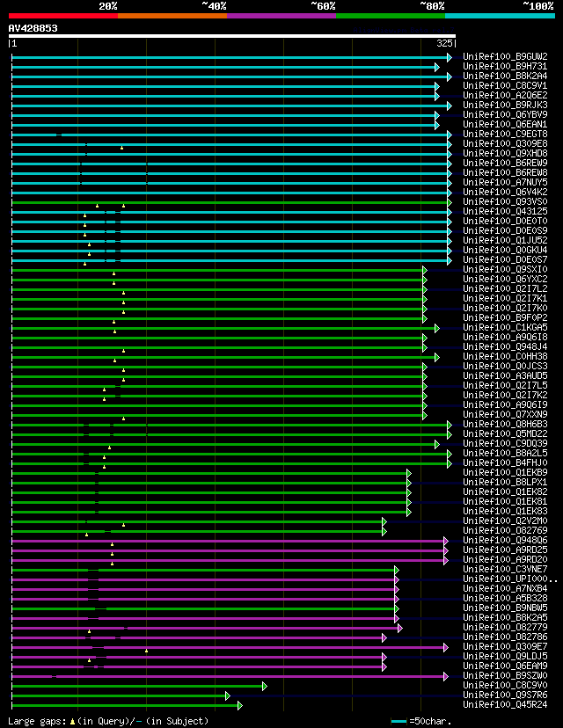
Task: Select the UniRef100_Q6V4K2 label
Action: pyautogui.click(x=506, y=192)
